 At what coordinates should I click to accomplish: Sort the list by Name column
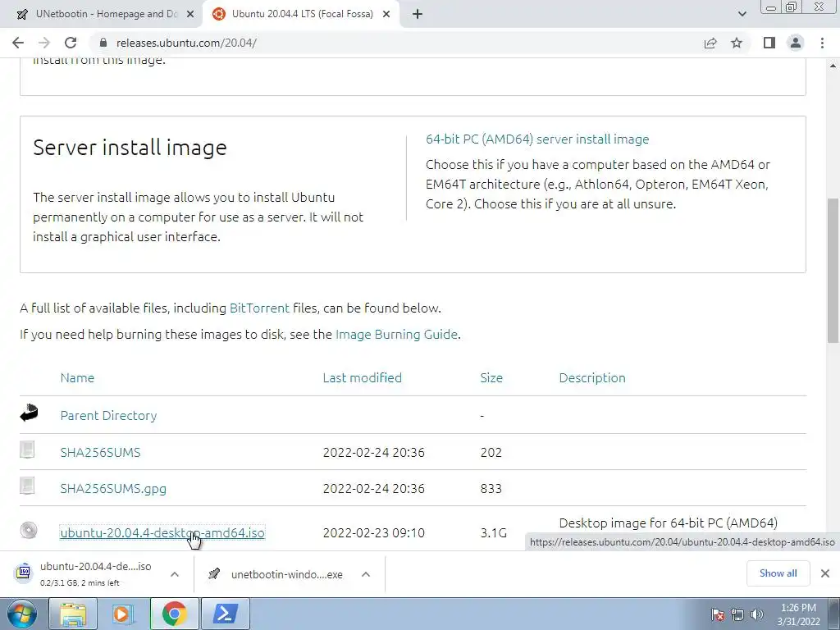(77, 377)
